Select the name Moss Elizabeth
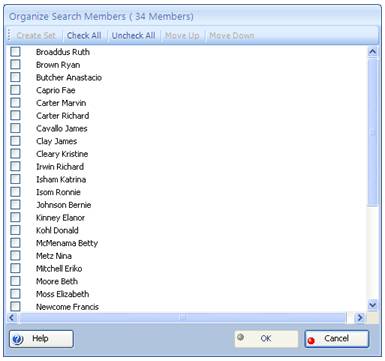The image size is (385, 361). point(63,294)
